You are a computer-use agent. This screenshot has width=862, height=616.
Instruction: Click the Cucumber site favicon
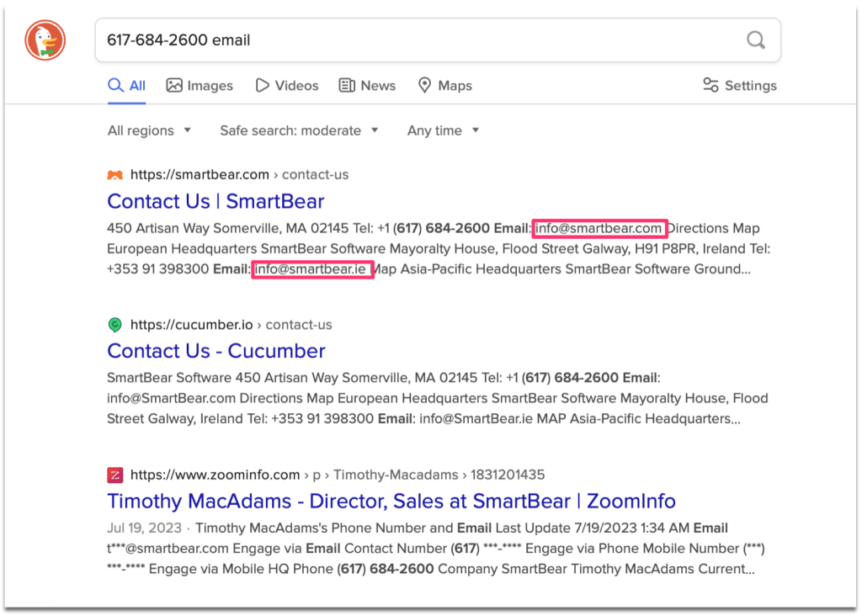coord(114,324)
